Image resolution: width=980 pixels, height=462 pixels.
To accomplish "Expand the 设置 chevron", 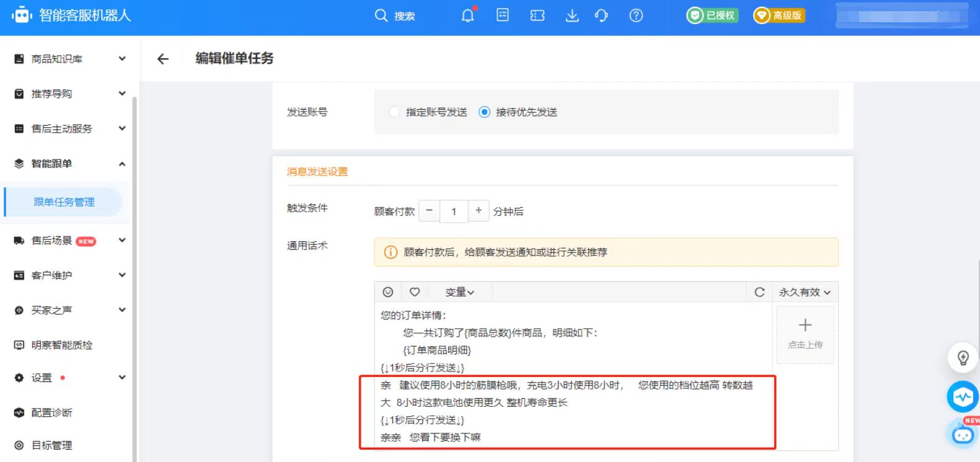I will coord(122,378).
